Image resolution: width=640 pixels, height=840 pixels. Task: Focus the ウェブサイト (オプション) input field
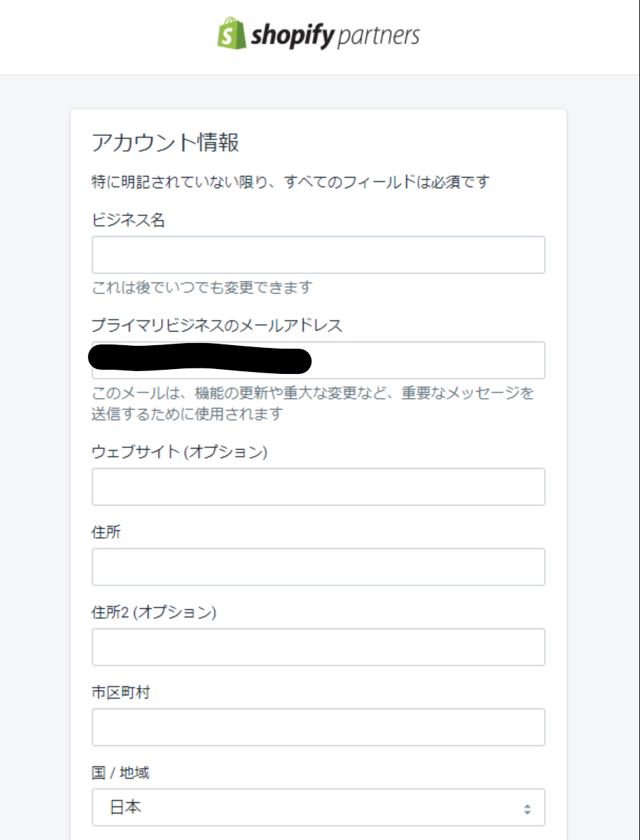click(x=319, y=487)
